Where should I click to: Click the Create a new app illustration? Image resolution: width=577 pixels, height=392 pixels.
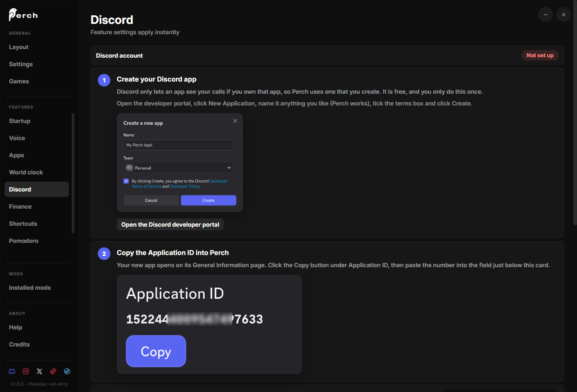[180, 163]
